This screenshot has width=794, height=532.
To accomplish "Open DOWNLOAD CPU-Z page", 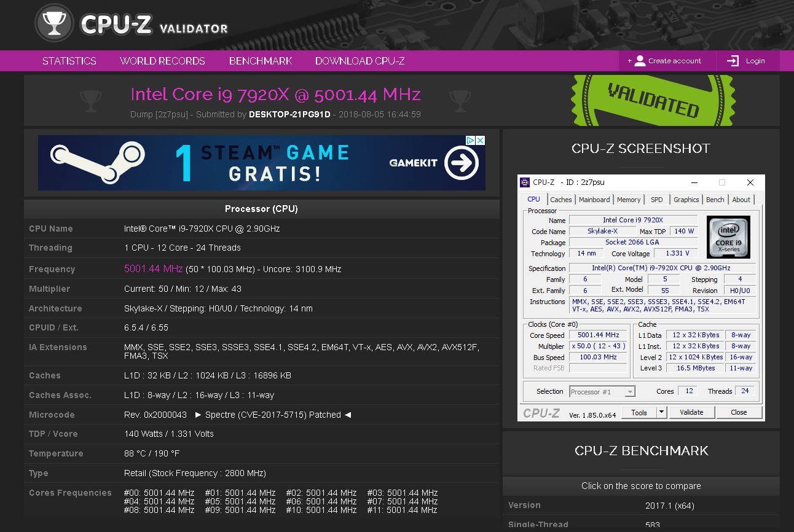I will pos(360,61).
